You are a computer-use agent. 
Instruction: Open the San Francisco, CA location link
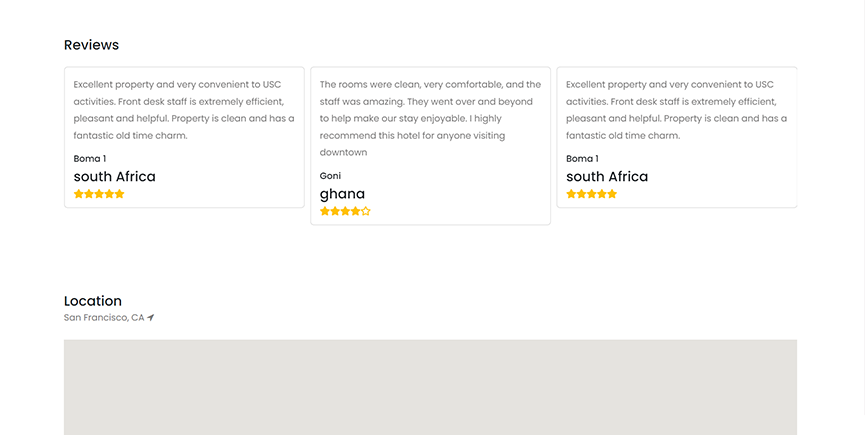point(104,318)
